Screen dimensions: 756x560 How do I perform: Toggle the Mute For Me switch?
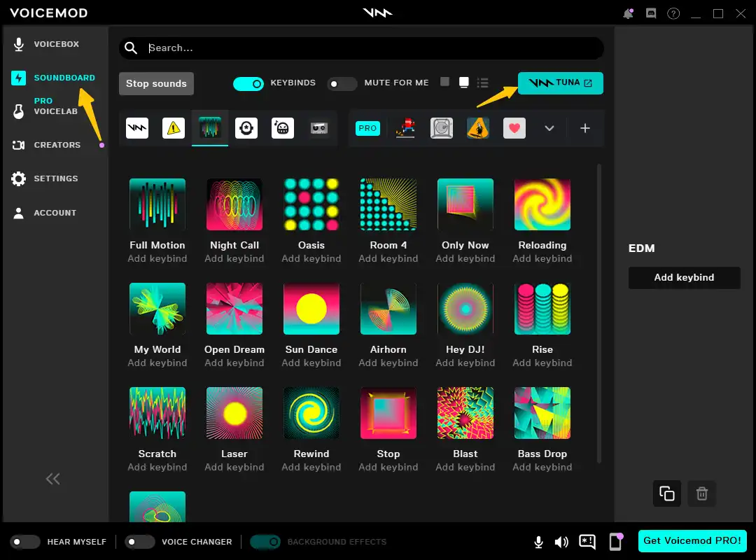click(342, 84)
